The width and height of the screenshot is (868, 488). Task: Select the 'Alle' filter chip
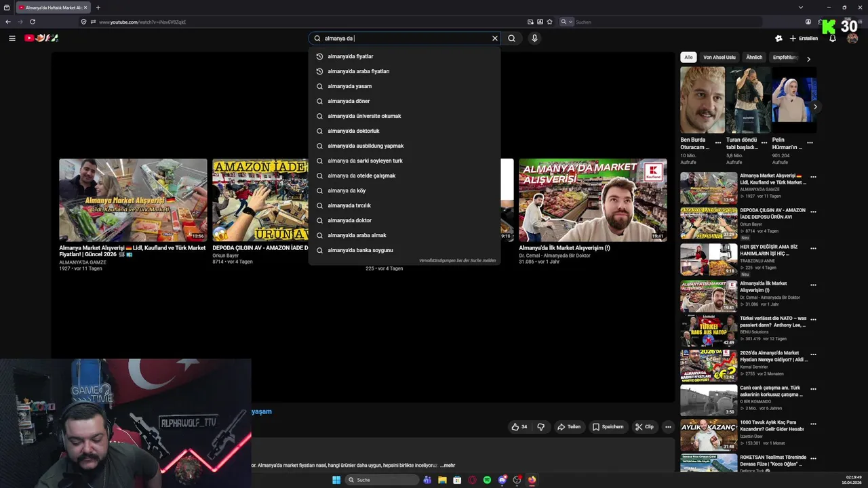coord(688,58)
